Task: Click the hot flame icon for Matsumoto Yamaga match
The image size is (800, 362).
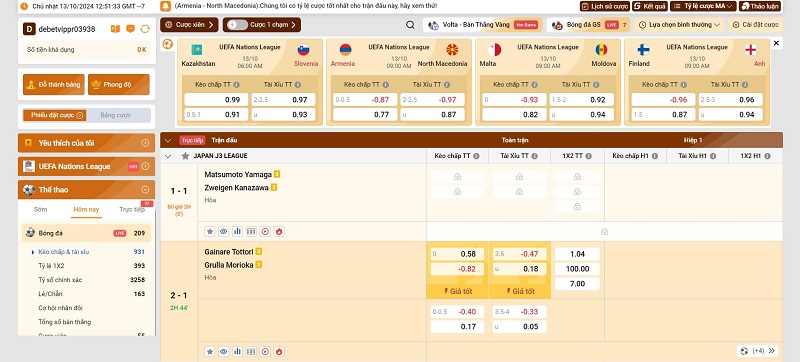Action: (x=279, y=231)
